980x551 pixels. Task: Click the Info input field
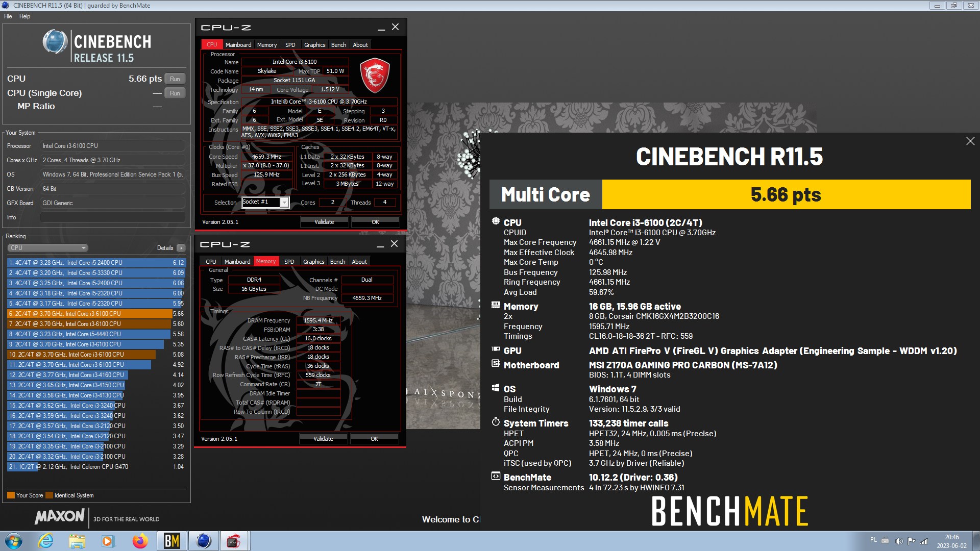pos(112,217)
